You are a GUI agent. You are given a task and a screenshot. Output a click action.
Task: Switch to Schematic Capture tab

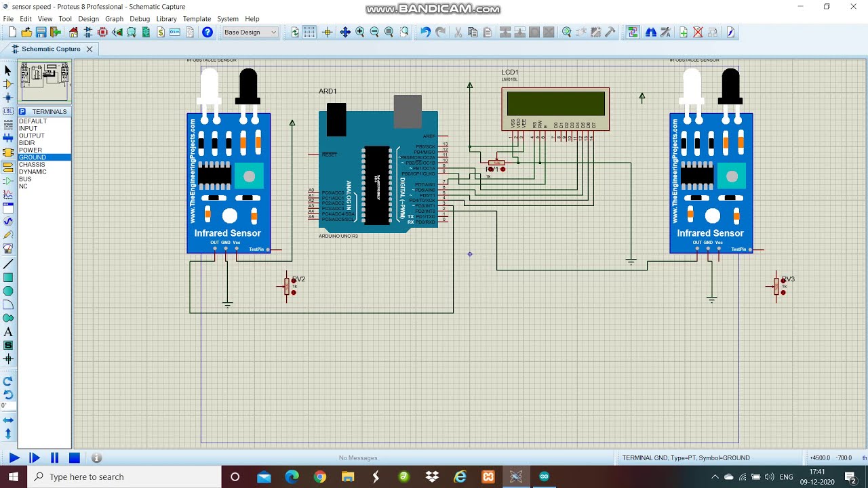[51, 49]
